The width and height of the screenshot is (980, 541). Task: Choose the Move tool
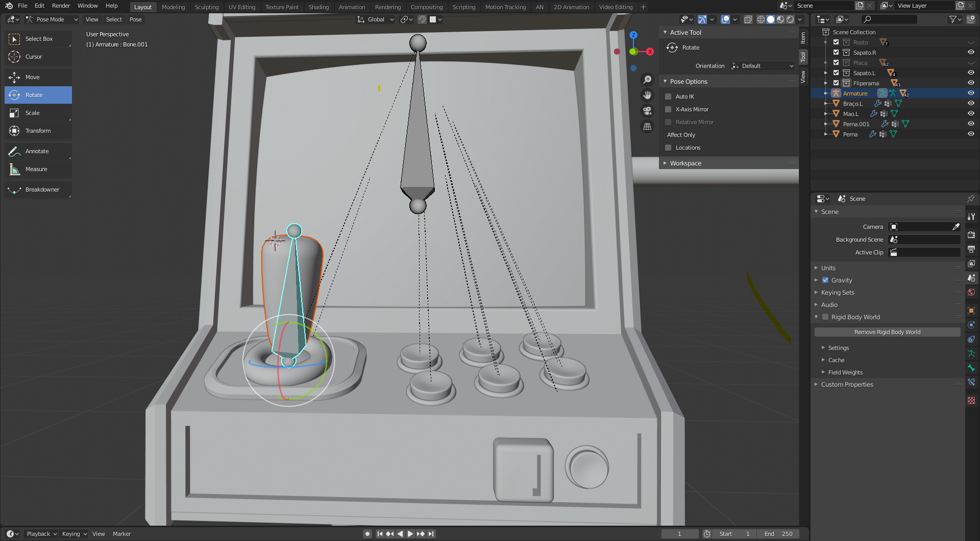click(x=38, y=77)
